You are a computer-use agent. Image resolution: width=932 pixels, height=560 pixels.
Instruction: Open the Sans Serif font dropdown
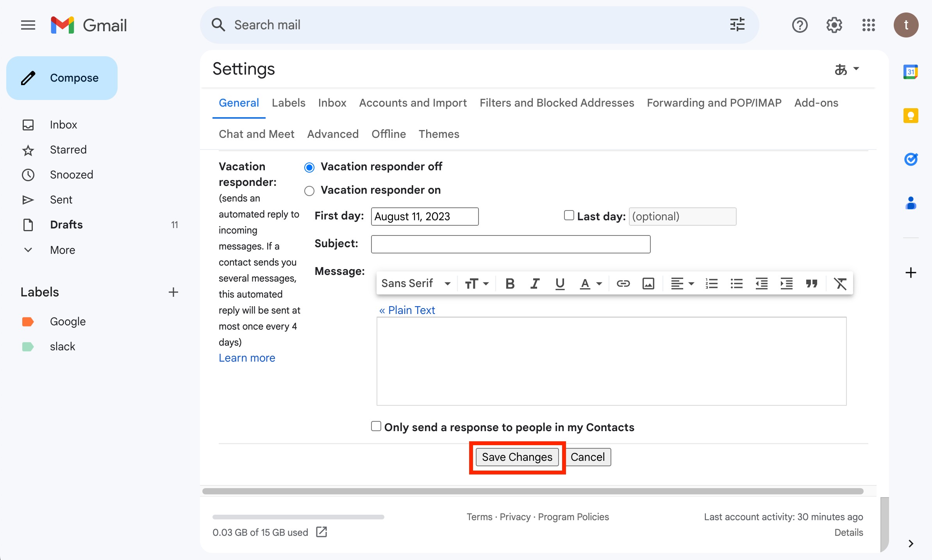(416, 284)
